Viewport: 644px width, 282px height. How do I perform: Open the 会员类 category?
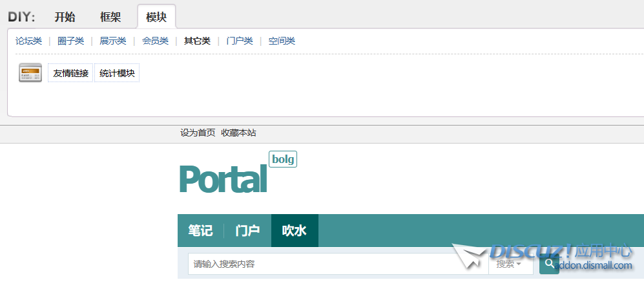[x=155, y=41]
